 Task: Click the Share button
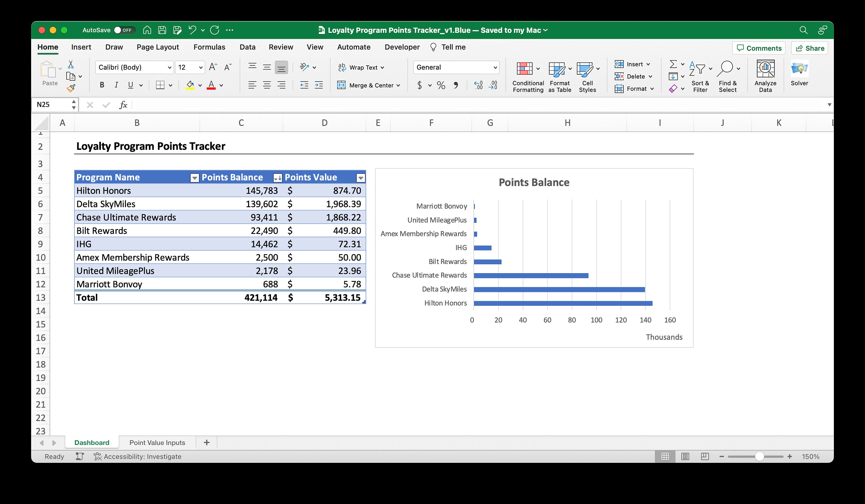(x=809, y=48)
